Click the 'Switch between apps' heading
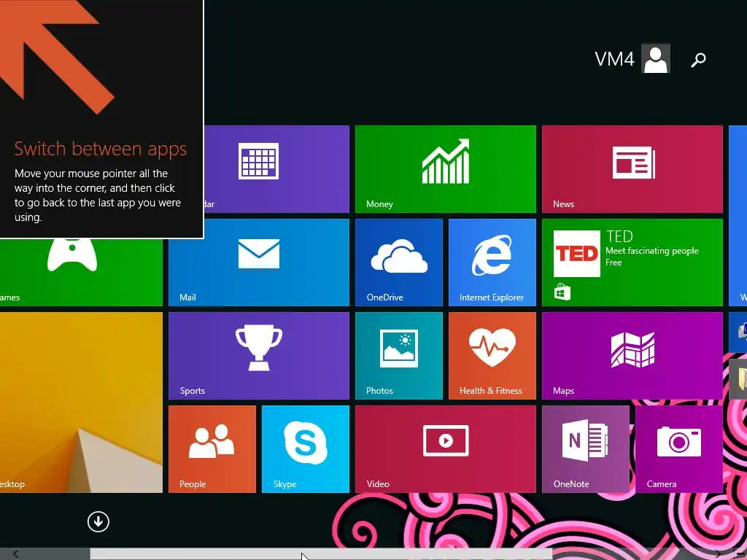Screen dimensions: 747x560 coord(101,149)
